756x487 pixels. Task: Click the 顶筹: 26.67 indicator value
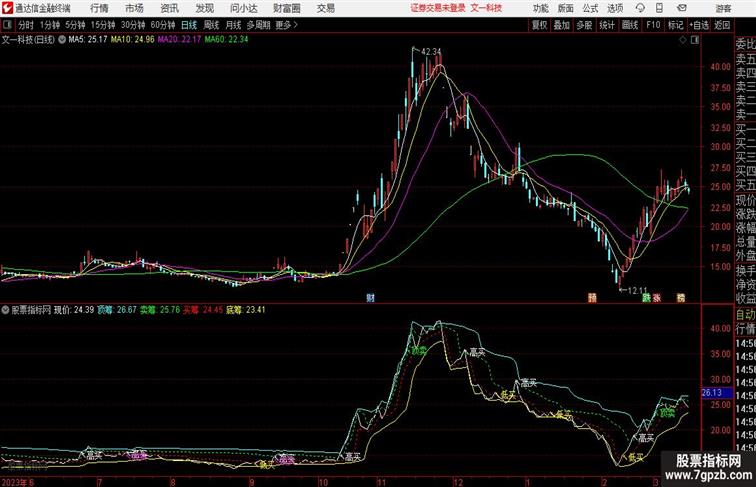tap(117, 310)
